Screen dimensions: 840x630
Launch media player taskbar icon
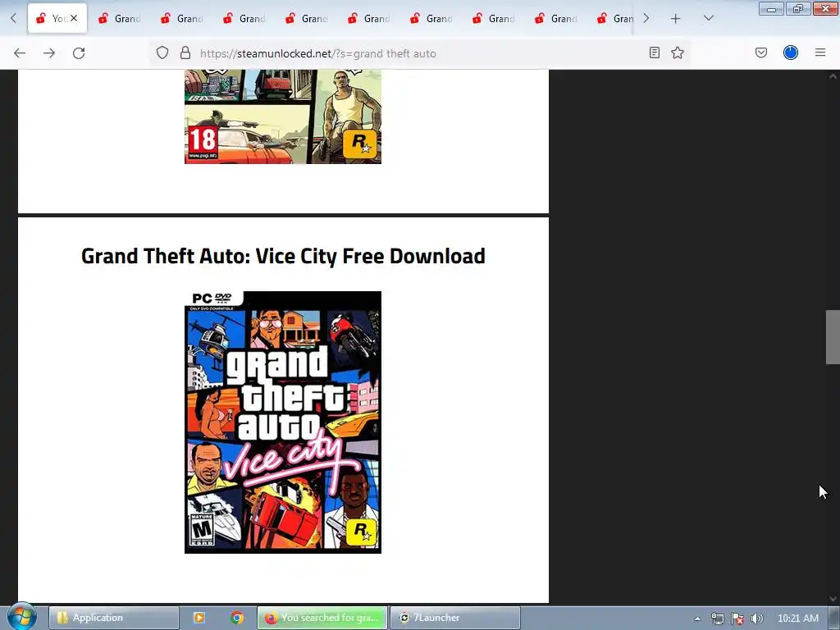199,618
